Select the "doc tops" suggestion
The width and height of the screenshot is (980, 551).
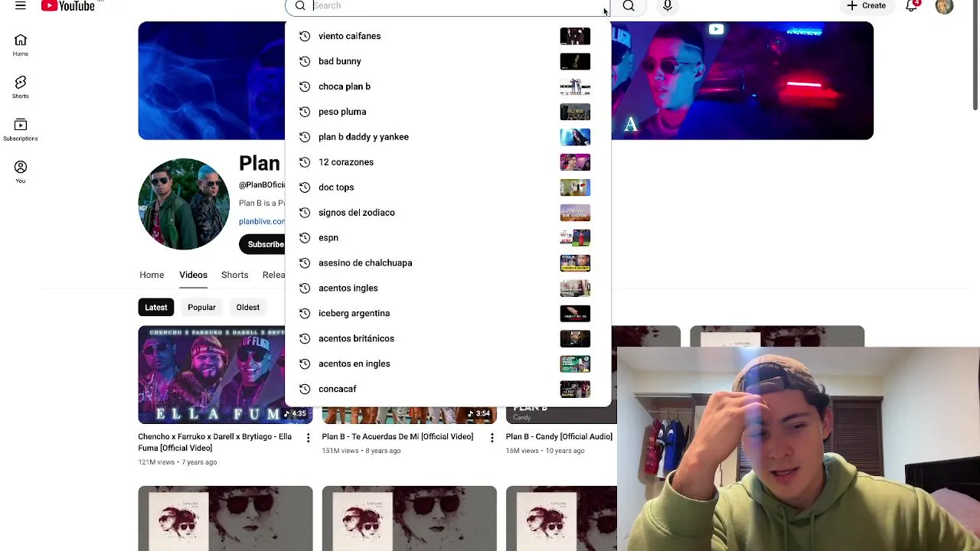(448, 187)
